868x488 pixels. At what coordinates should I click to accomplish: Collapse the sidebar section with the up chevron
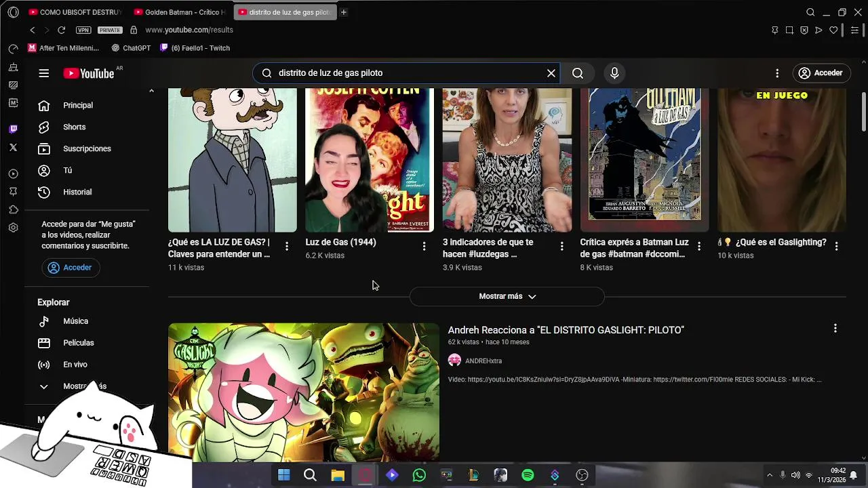pos(151,91)
